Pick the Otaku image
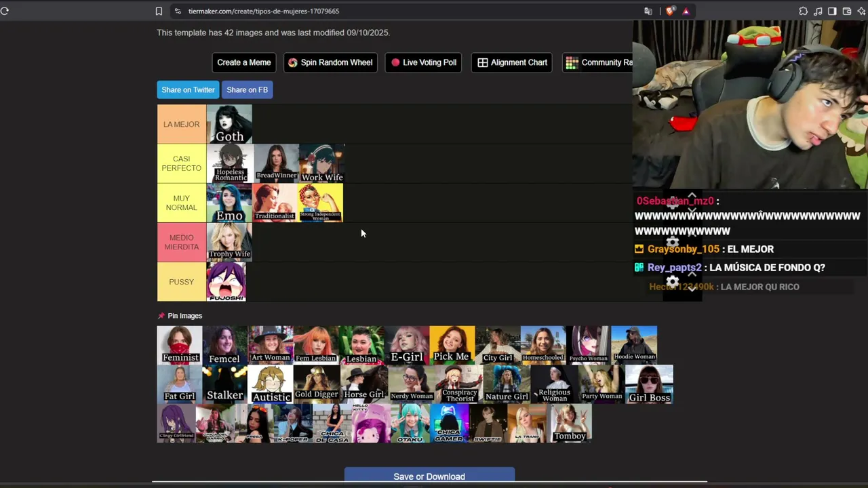The width and height of the screenshot is (868, 488). (410, 424)
